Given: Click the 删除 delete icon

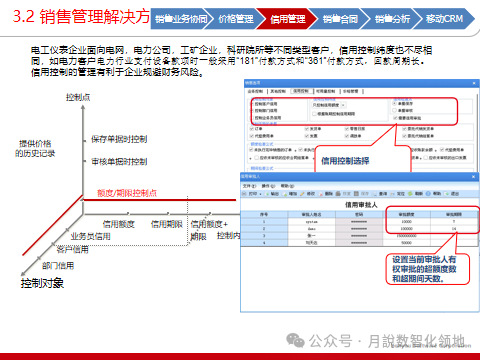Looking at the screenshot, I should tap(321, 194).
